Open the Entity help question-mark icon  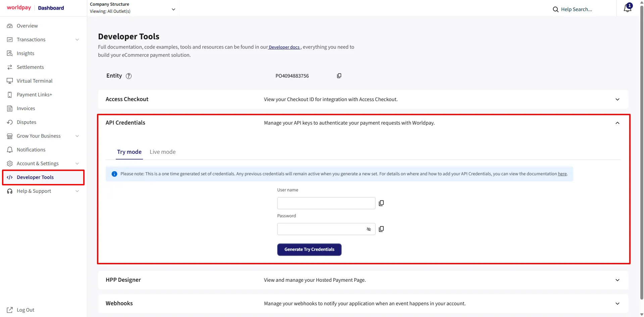point(129,76)
